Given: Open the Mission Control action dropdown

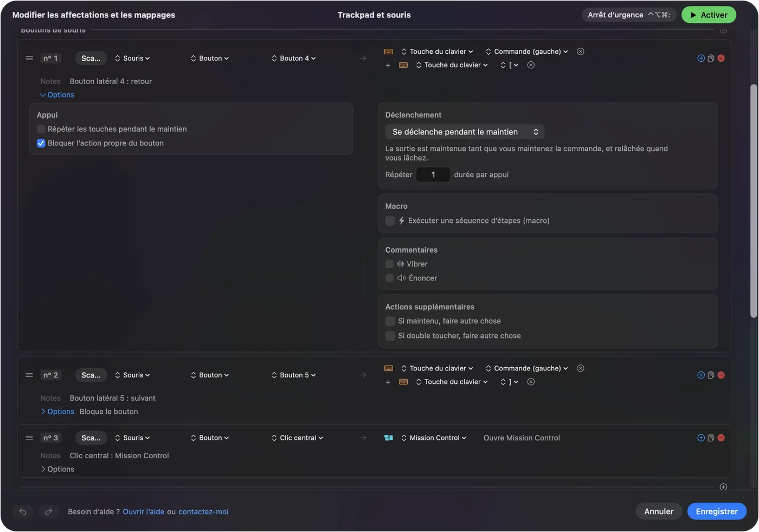Looking at the screenshot, I should [434, 438].
